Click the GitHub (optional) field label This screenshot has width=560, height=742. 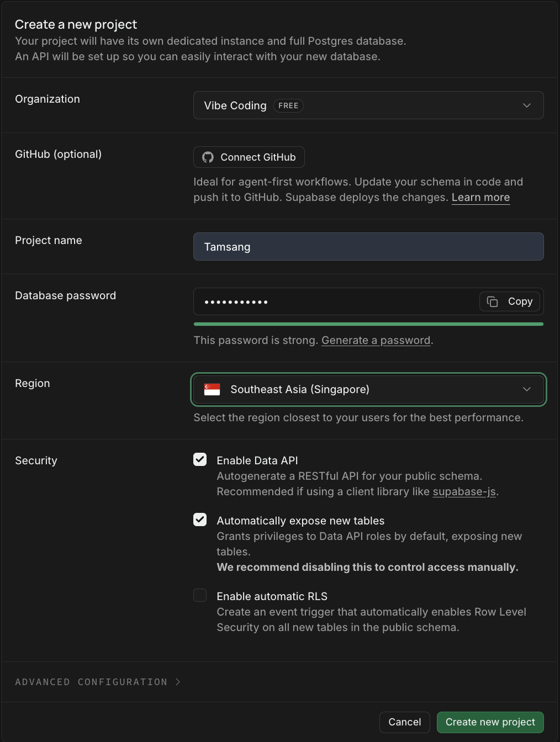tap(58, 154)
